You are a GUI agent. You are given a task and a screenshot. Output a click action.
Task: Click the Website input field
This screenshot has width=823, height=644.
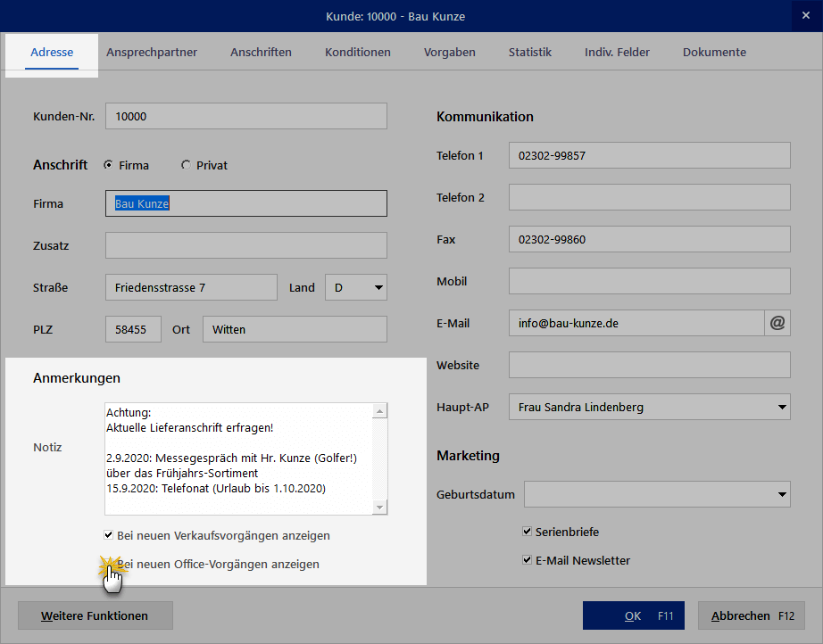pyautogui.click(x=649, y=365)
